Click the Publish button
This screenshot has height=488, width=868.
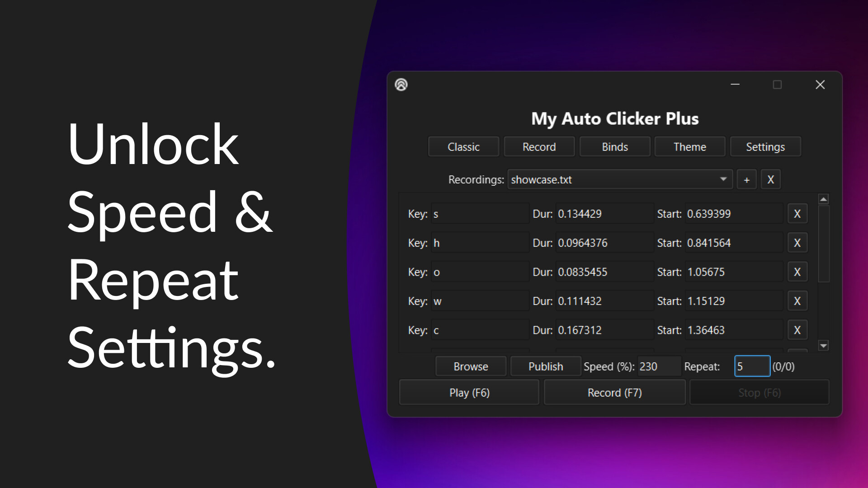coord(546,366)
